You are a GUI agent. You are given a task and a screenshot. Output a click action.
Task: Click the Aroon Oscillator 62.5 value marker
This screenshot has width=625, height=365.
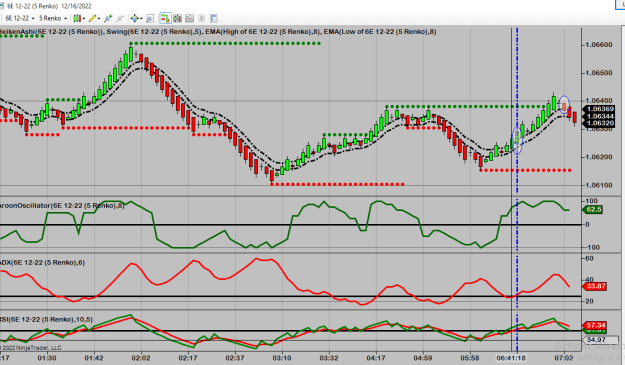(593, 210)
